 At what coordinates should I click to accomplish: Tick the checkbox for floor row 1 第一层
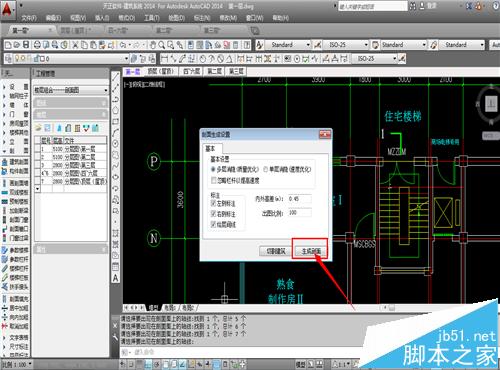coord(37,149)
